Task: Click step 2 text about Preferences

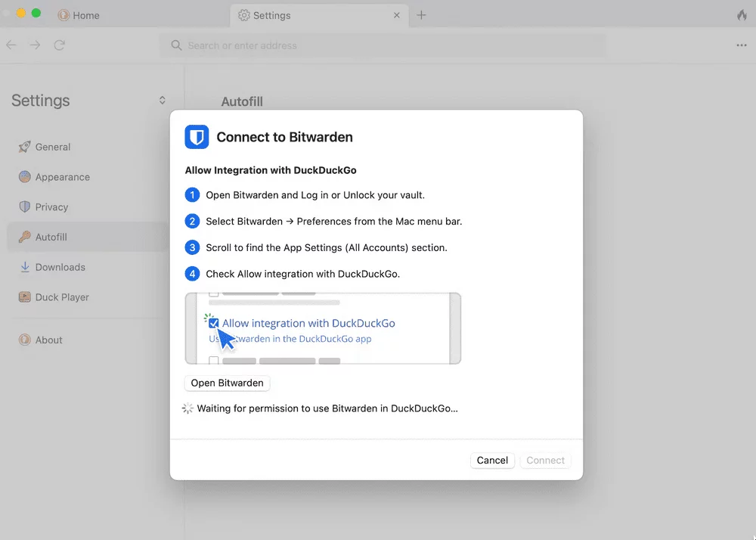Action: (x=333, y=222)
